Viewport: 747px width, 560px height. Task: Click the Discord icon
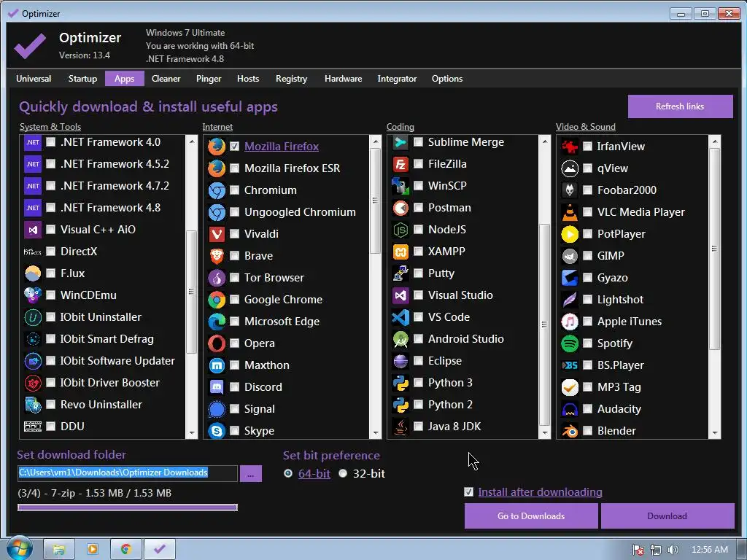click(x=217, y=388)
